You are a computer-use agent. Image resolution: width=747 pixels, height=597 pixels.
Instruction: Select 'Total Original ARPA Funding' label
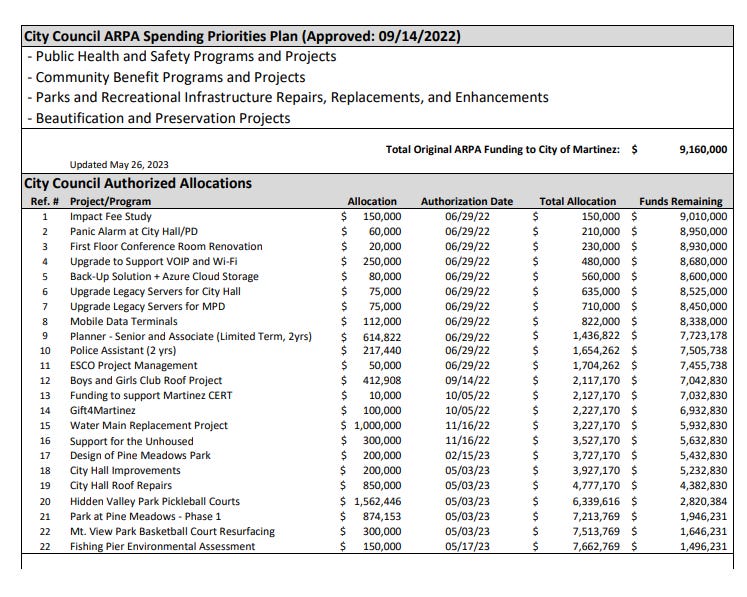click(x=503, y=150)
